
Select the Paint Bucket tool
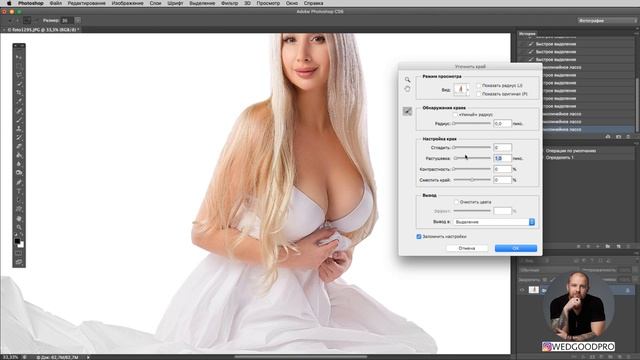point(19,156)
